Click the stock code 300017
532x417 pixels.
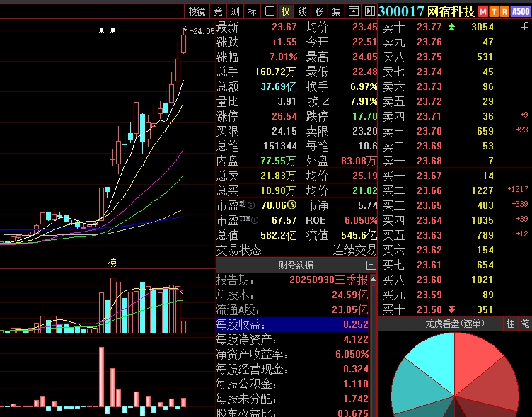pyautogui.click(x=400, y=11)
